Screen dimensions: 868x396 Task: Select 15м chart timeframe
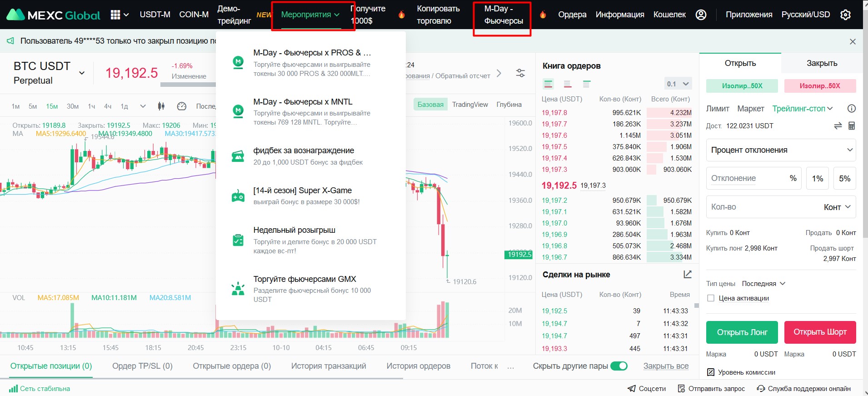[x=52, y=106]
